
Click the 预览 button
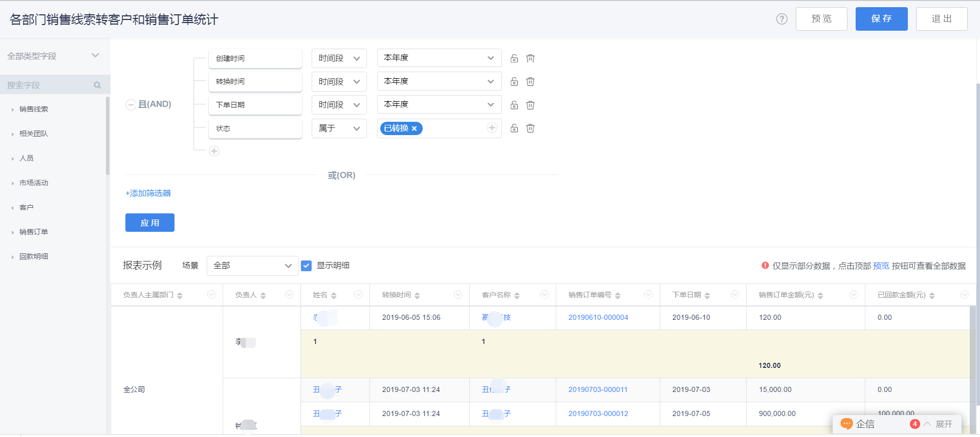821,19
